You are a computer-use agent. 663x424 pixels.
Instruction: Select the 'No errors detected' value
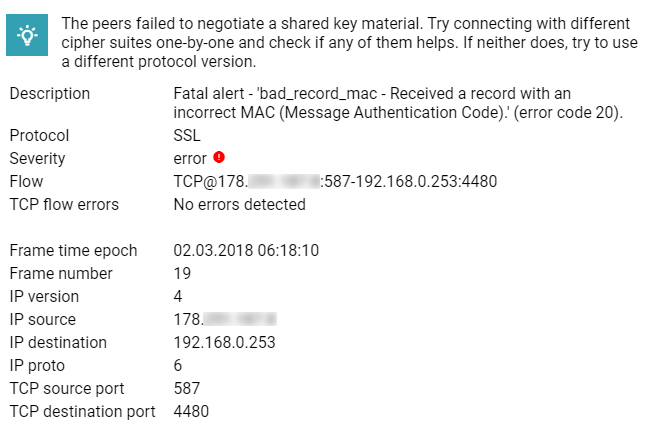pos(239,205)
